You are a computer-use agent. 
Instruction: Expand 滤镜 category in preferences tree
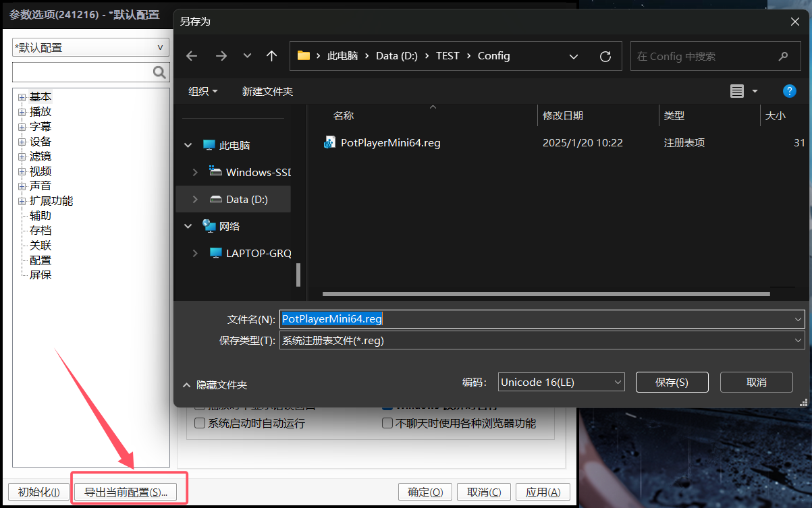coord(22,157)
